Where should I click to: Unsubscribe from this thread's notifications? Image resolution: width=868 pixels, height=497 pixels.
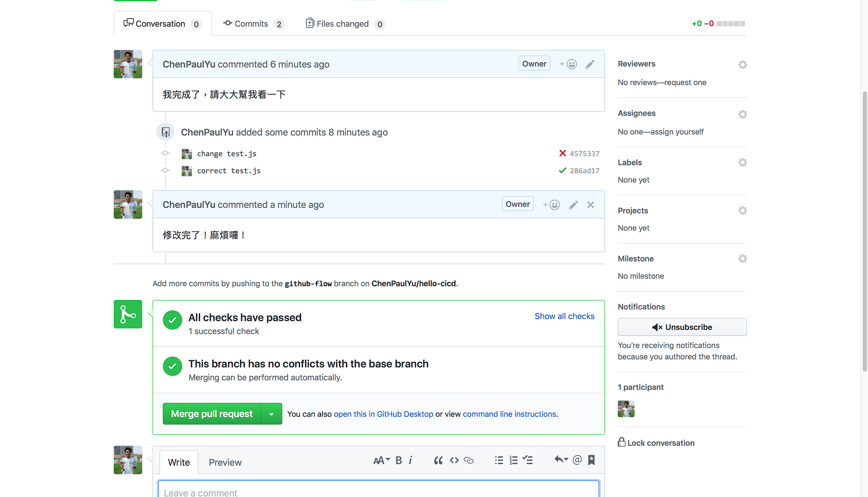point(682,327)
